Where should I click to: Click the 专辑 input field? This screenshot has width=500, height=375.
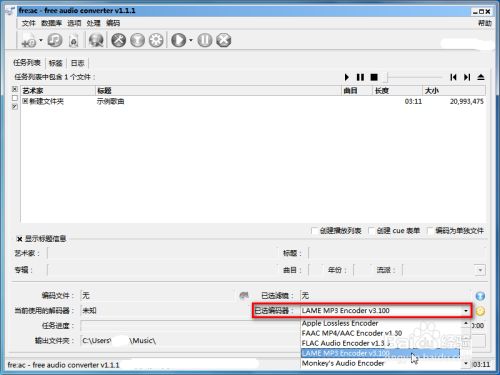[162, 270]
